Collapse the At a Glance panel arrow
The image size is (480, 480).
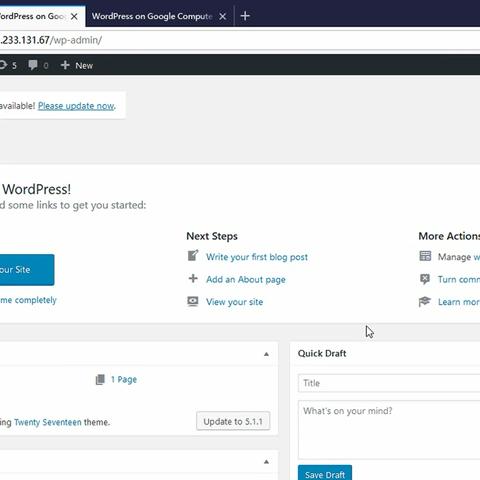point(266,354)
